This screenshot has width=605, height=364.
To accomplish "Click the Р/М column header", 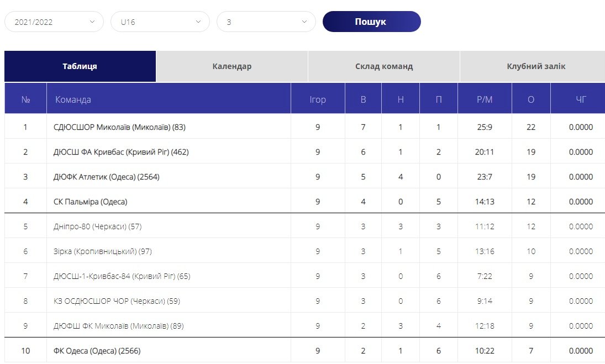I will pos(484,99).
